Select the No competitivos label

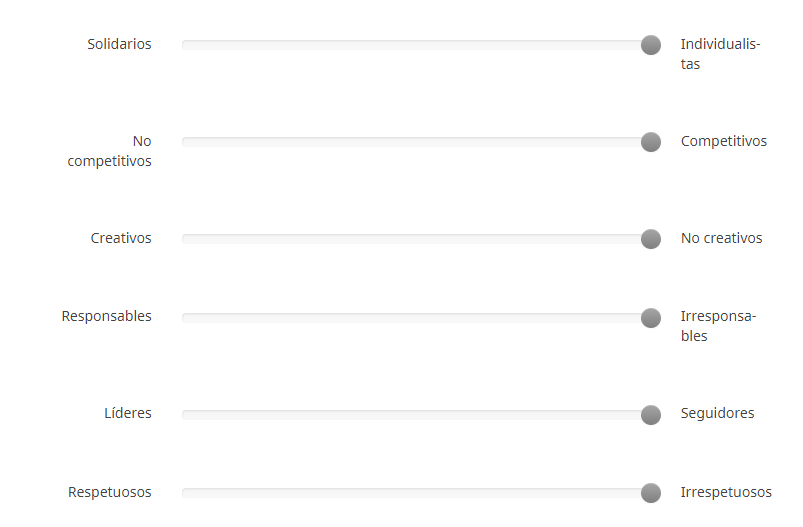click(x=110, y=151)
